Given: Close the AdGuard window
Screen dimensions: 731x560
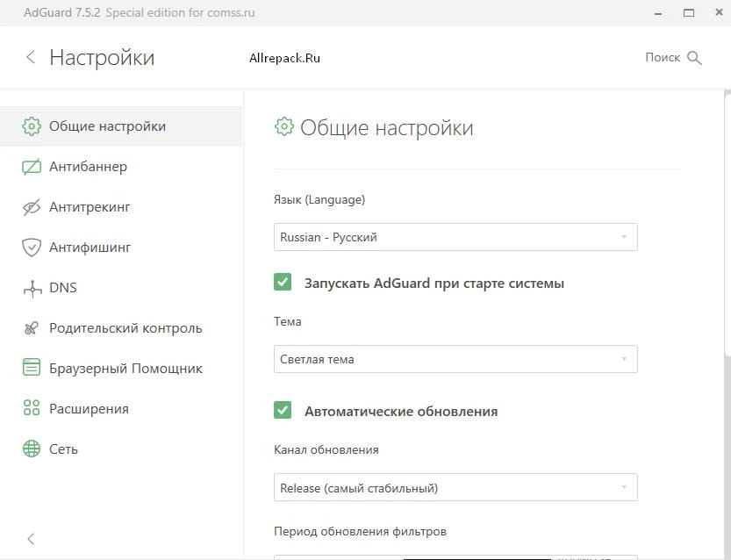Looking at the screenshot, I should (719, 12).
